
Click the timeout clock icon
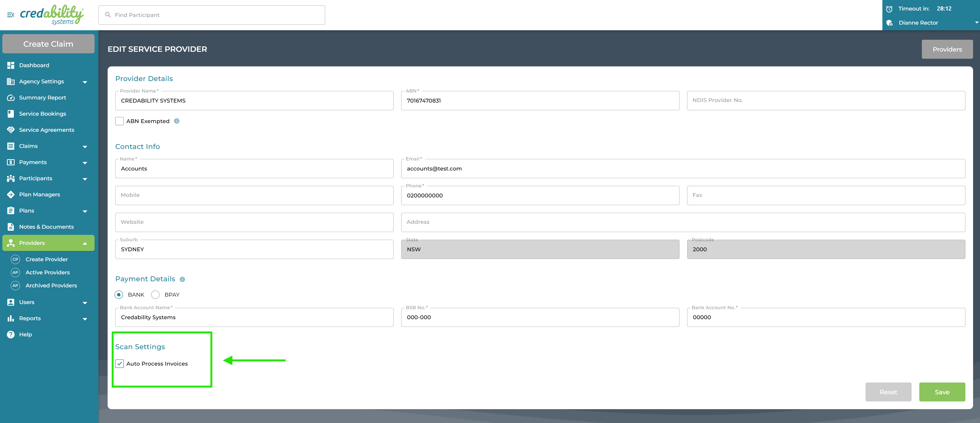click(x=889, y=9)
